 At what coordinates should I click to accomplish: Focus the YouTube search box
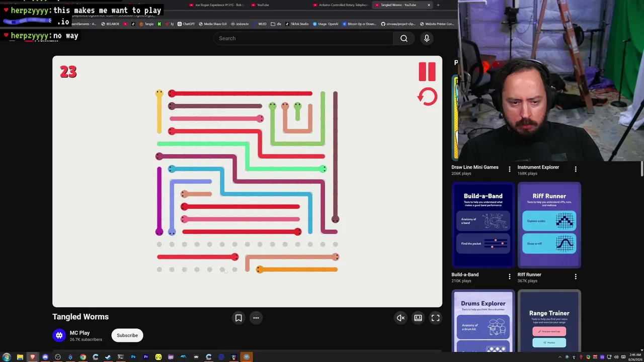click(303, 38)
